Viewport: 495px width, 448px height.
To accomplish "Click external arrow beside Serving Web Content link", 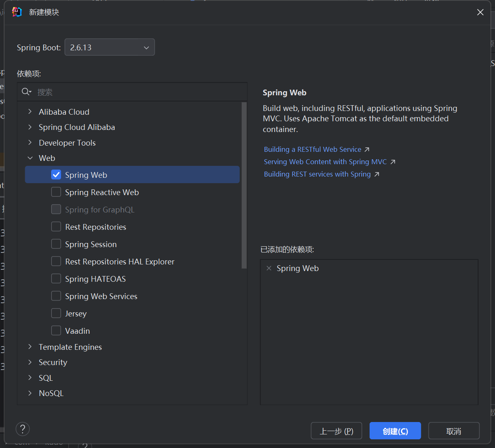I will pos(393,162).
